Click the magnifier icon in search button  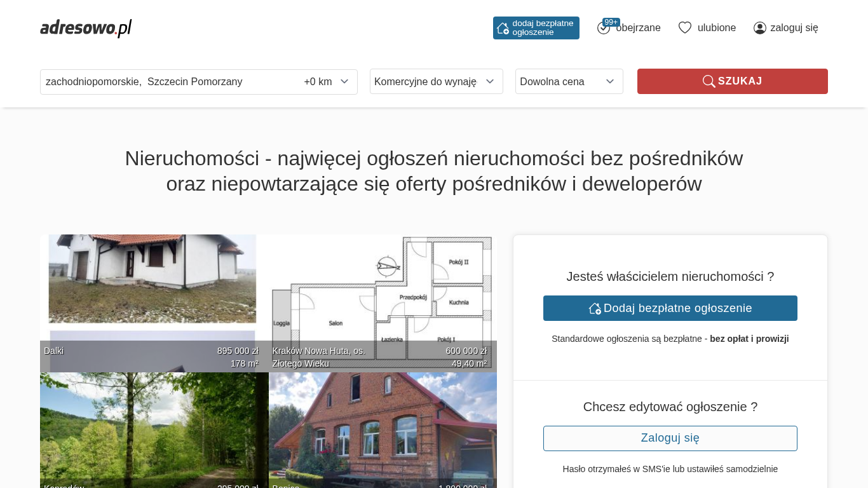click(709, 81)
